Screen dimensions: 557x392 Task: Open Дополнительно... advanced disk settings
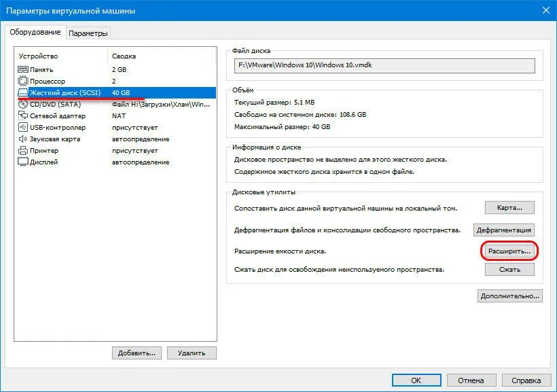coord(509,296)
